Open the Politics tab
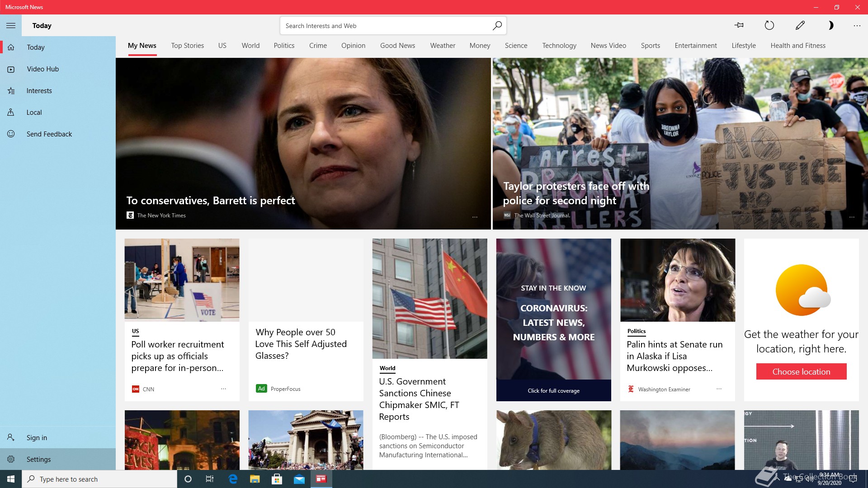This screenshot has height=488, width=868. [x=284, y=46]
